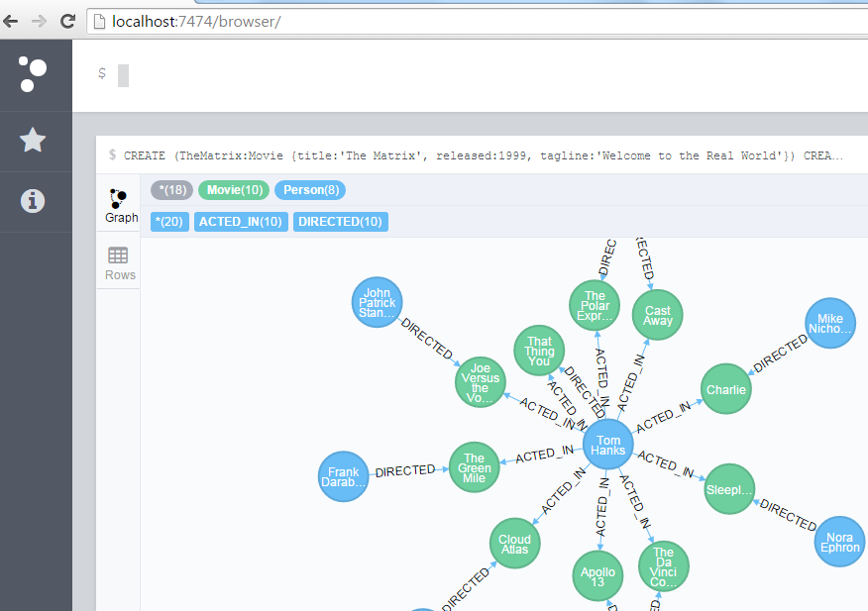Select the Person(8) label badge
This screenshot has width=868, height=611.
[310, 190]
